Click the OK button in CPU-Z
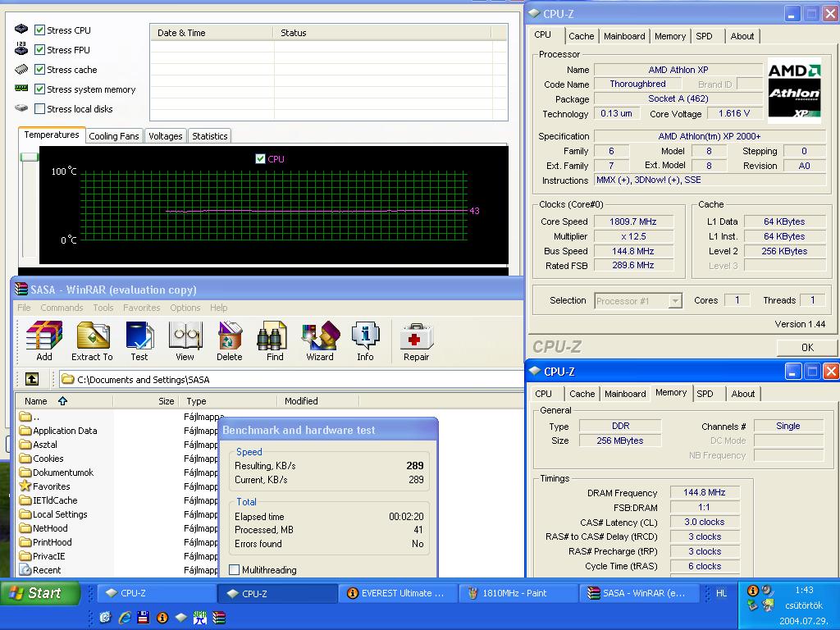This screenshot has height=630, width=840. click(807, 347)
